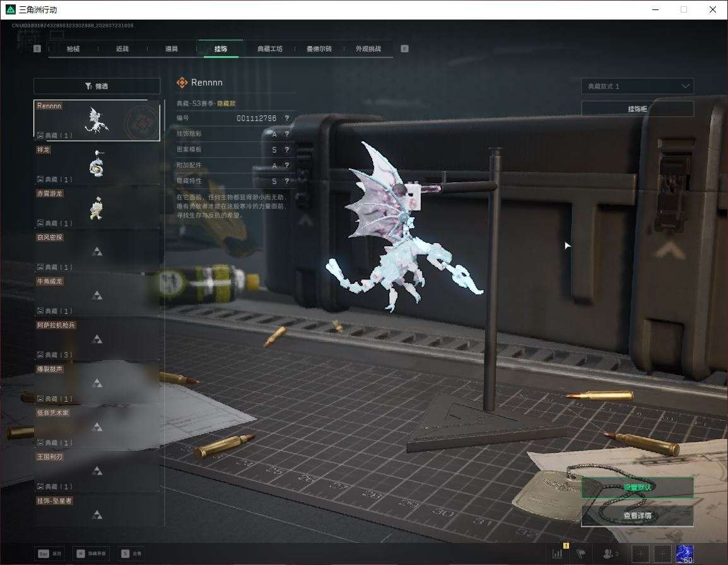
Task: Click the dragon charm 3D model preview
Action: coord(404,228)
